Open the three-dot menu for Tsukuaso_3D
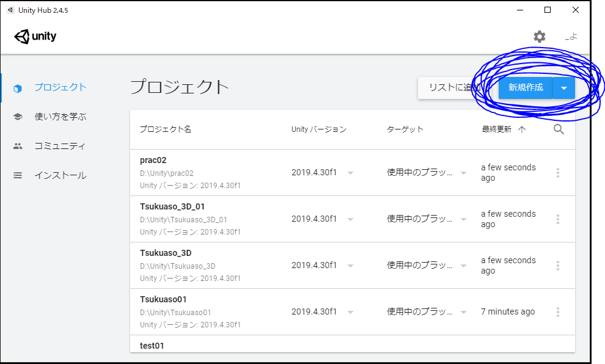Viewport: 605px width, 364px height. pos(558,265)
